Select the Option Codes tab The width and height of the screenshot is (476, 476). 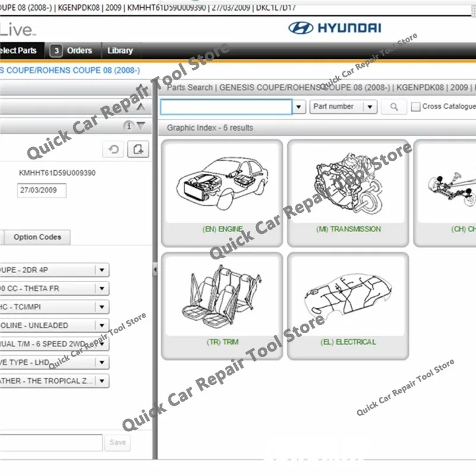click(x=37, y=237)
